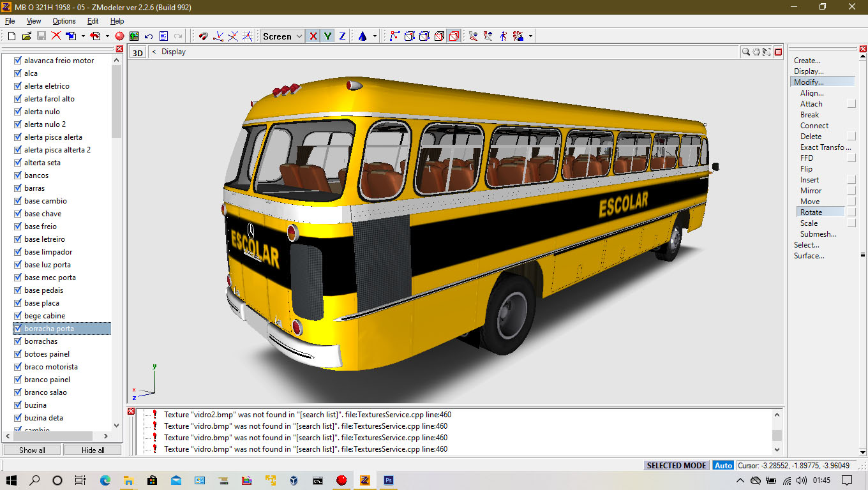Toggle the 'buzina' checkbox
Viewport: 868px width, 490px height.
[x=18, y=405]
